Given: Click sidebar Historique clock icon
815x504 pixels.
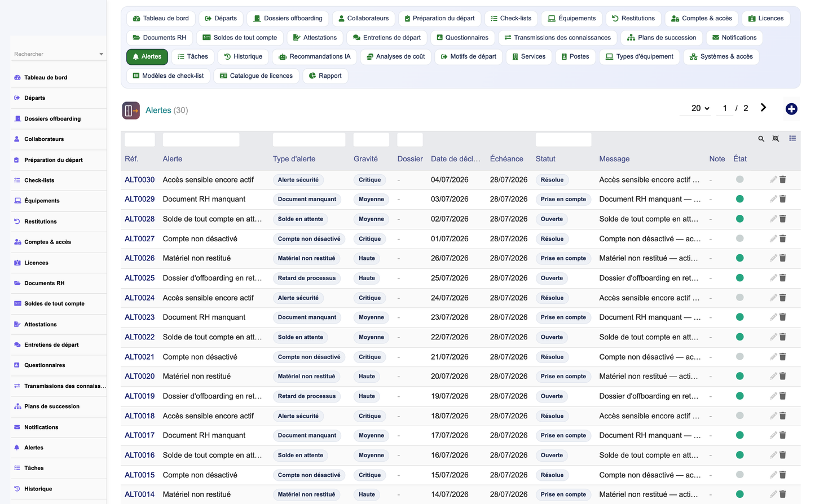Looking at the screenshot, I should point(17,489).
